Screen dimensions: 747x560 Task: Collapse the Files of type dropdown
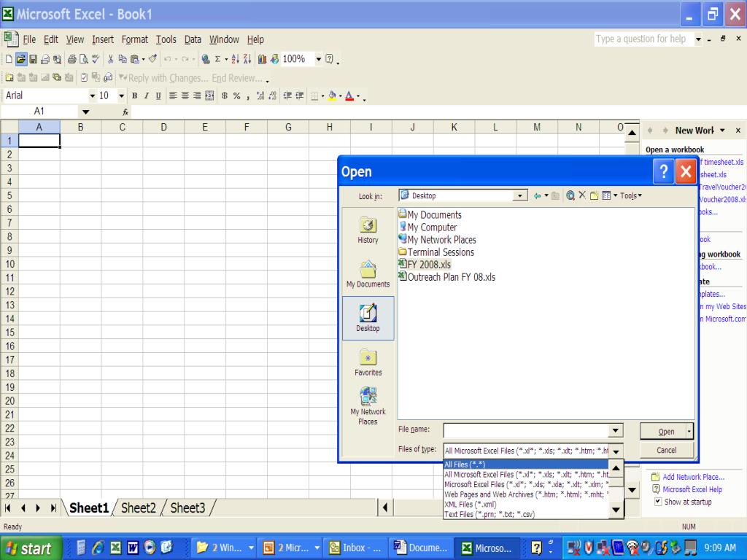point(616,451)
